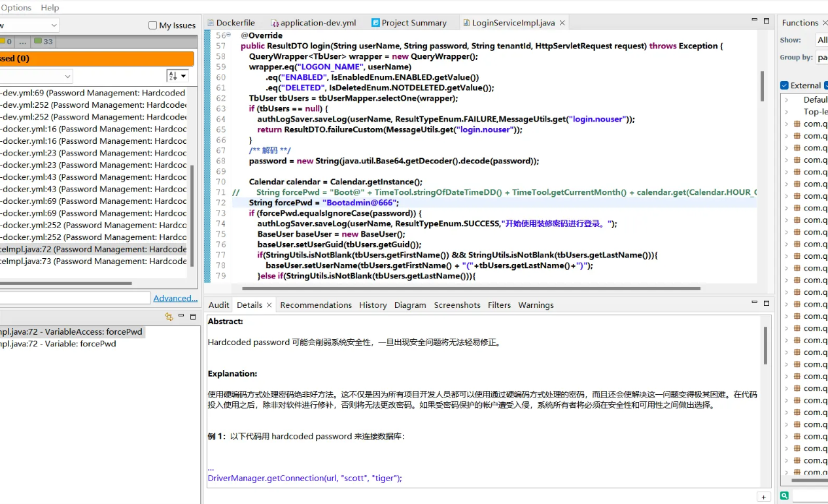Open the Screenshots tab
The image size is (828, 504).
457,305
